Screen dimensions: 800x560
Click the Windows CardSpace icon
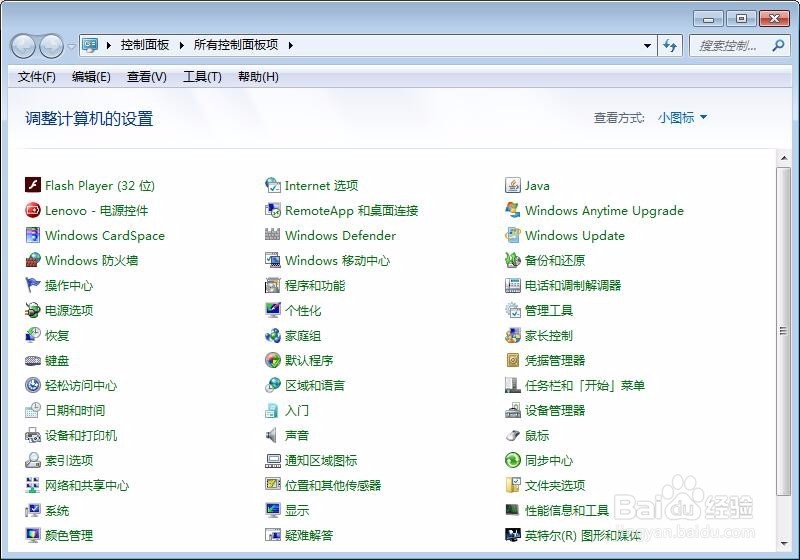click(33, 235)
